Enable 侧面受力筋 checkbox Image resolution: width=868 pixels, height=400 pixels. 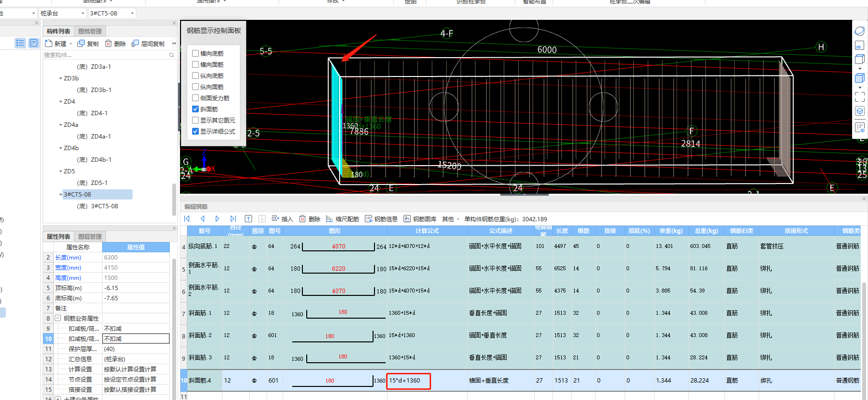(195, 98)
